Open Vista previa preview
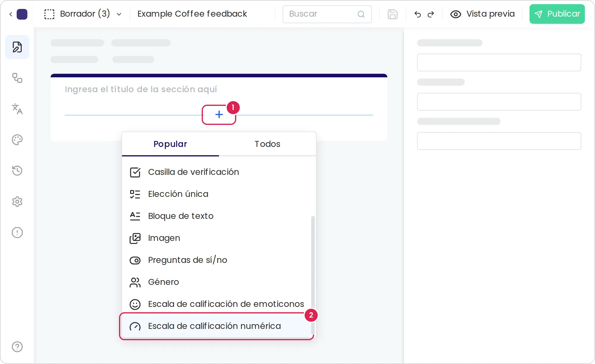Image resolution: width=595 pixels, height=364 pixels. [x=482, y=14]
